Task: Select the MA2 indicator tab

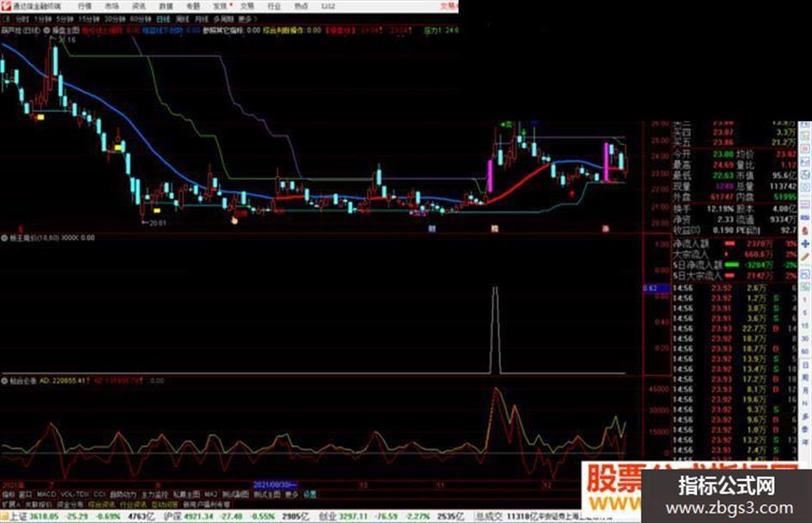Action: (211, 495)
